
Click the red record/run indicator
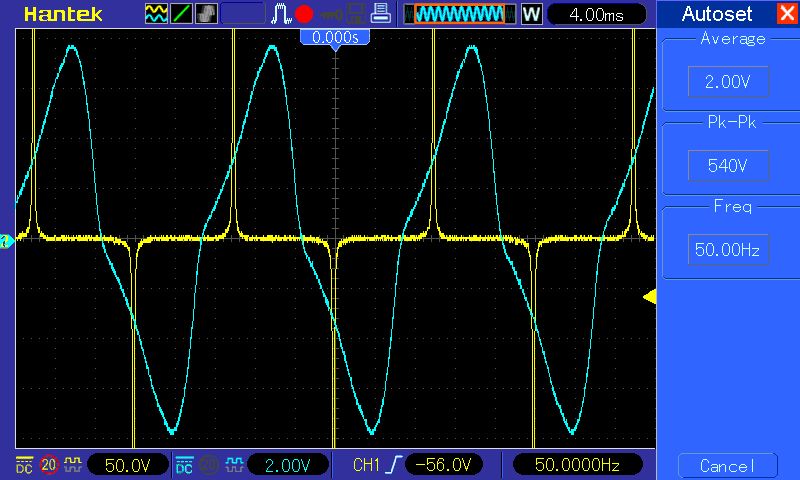point(304,14)
